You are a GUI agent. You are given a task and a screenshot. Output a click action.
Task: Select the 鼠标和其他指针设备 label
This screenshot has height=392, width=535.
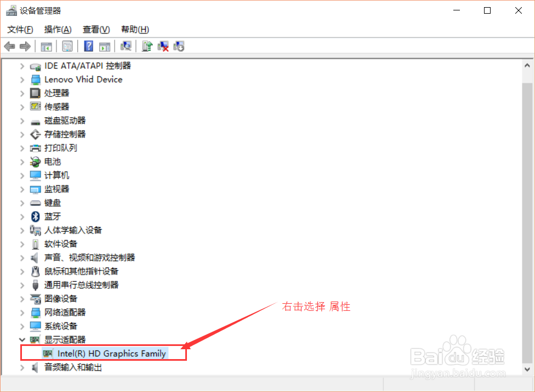tap(81, 271)
